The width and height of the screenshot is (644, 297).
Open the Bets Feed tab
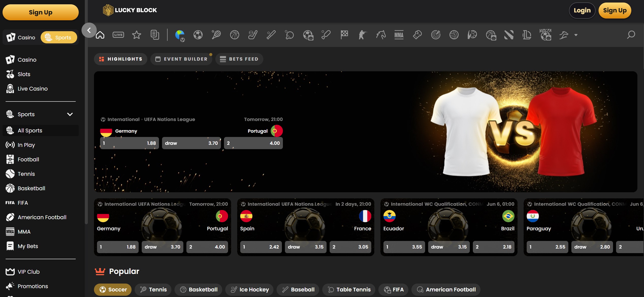239,59
